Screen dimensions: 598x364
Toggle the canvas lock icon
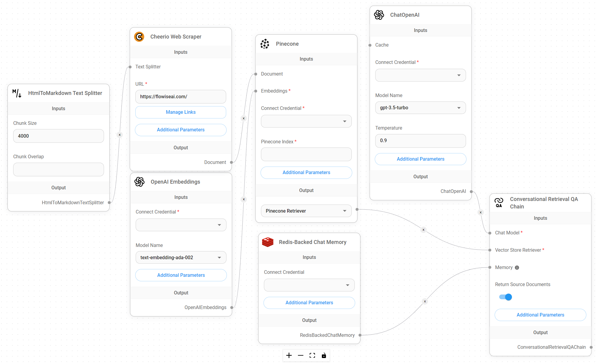[x=324, y=355]
